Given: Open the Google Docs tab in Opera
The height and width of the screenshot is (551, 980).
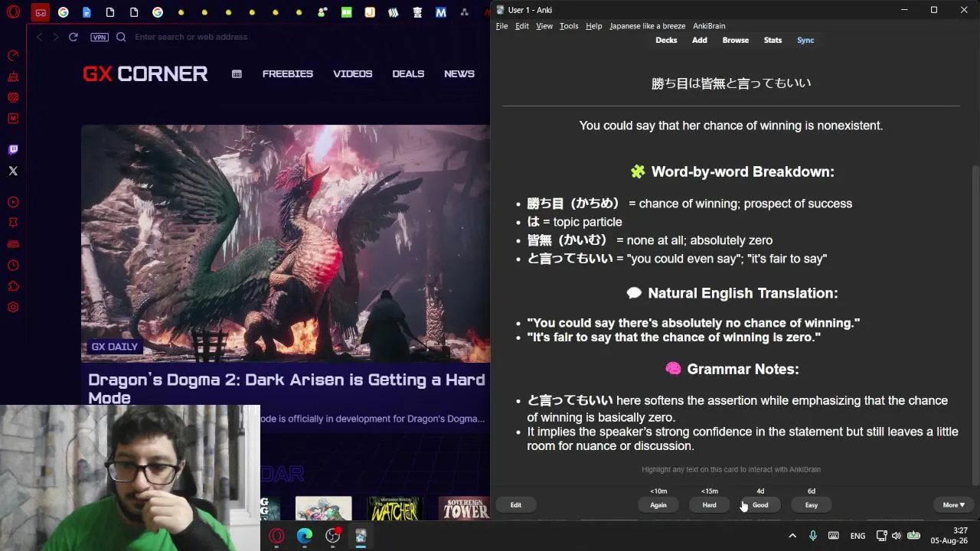Looking at the screenshot, I should click(x=87, y=12).
